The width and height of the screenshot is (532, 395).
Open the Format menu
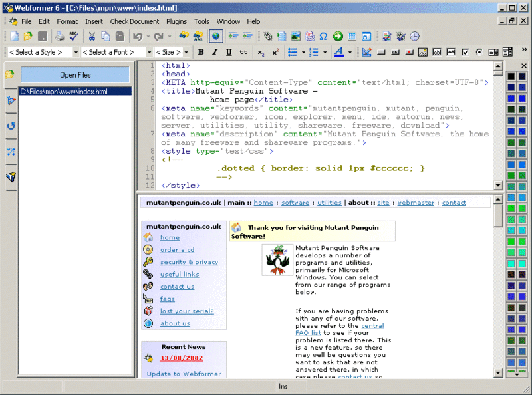[x=67, y=21]
